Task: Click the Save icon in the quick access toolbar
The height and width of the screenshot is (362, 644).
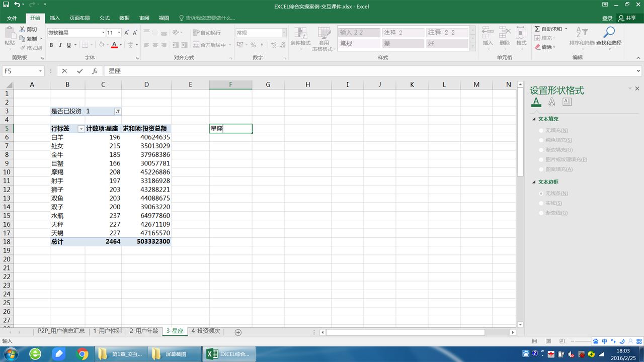Action: pyautogui.click(x=6, y=5)
